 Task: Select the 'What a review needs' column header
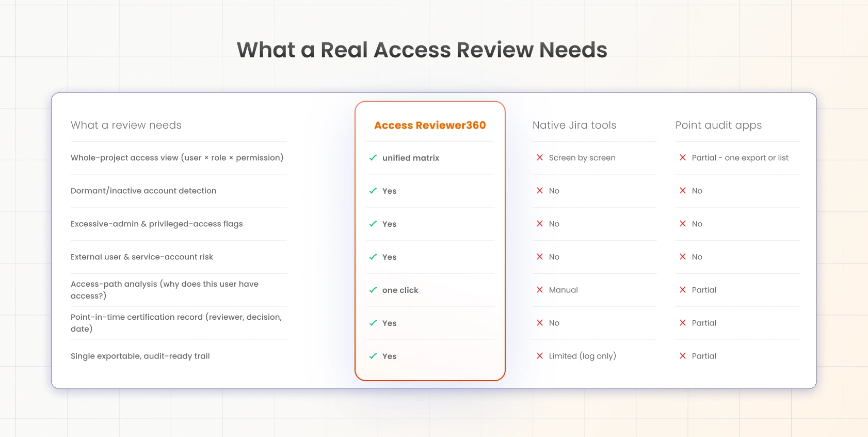coord(126,125)
